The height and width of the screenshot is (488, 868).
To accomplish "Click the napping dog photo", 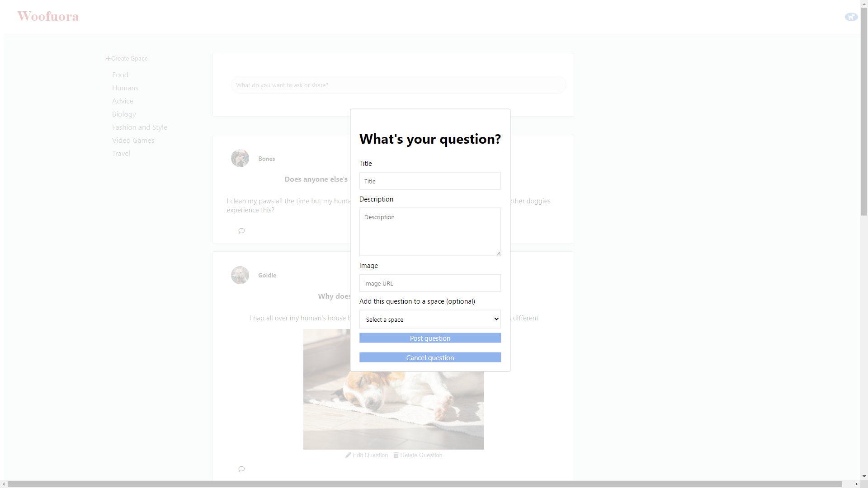I will coord(393,407).
